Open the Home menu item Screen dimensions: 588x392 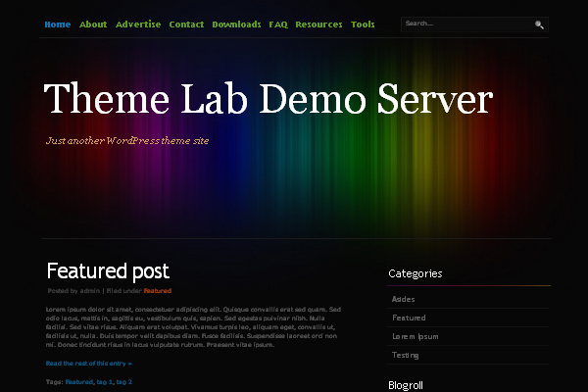[58, 24]
